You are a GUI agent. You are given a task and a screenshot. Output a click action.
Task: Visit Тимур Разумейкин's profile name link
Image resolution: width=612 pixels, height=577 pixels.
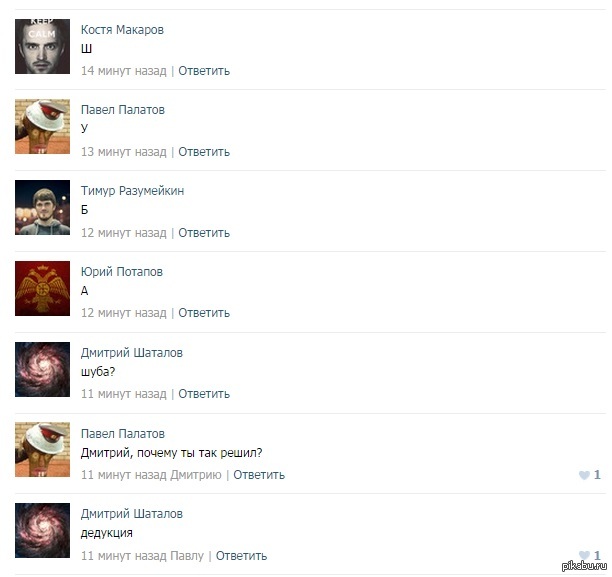[x=132, y=191]
